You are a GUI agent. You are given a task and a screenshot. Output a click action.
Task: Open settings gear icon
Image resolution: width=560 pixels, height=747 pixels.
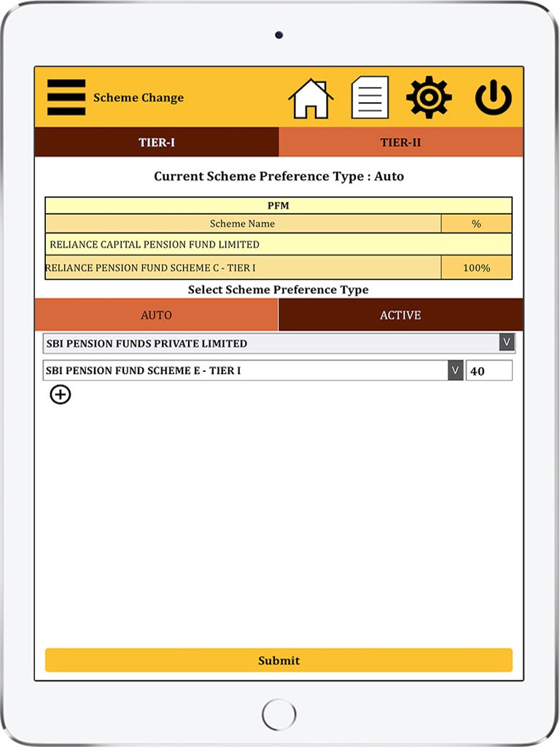click(x=429, y=97)
